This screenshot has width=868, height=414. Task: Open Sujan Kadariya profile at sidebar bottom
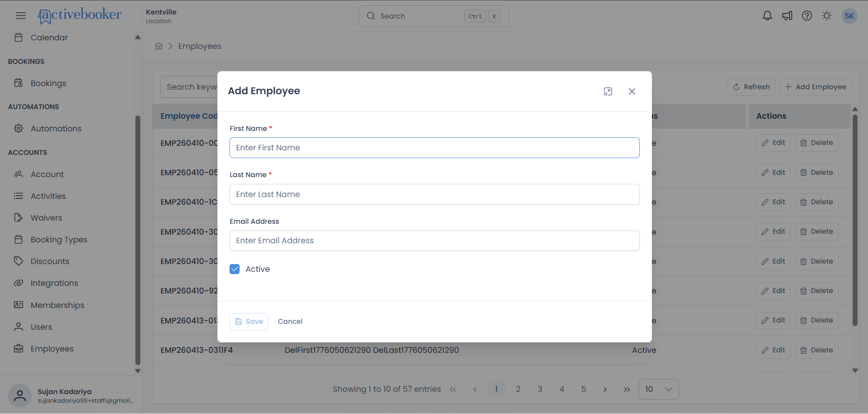click(71, 395)
